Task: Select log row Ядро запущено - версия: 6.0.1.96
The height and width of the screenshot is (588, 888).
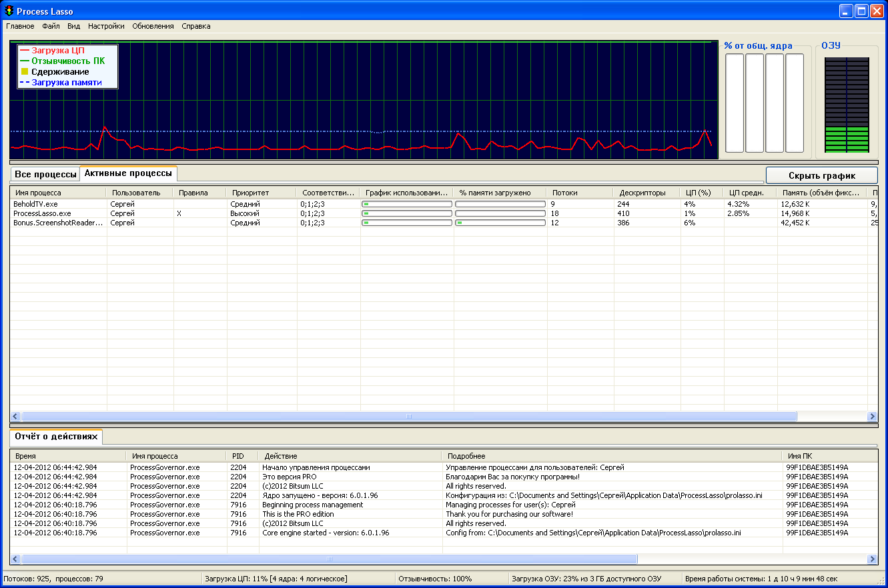Action: pyautogui.click(x=444, y=495)
